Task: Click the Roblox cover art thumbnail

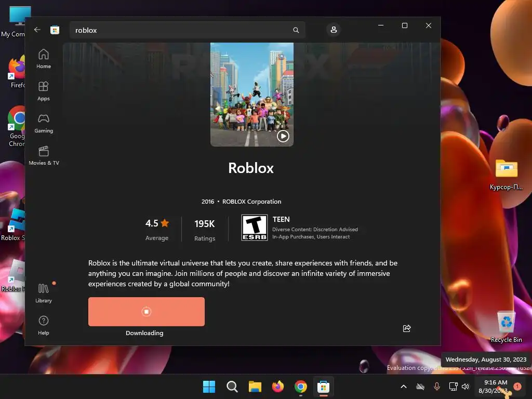Action: [252, 95]
